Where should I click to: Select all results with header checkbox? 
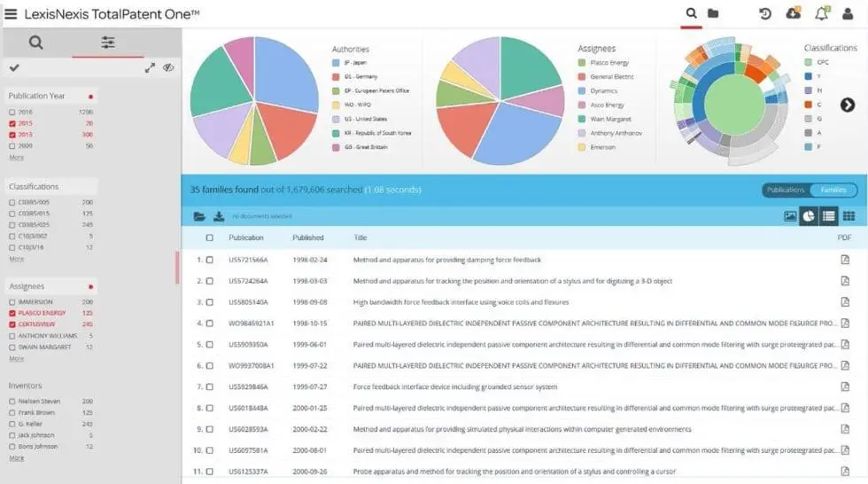click(x=209, y=238)
